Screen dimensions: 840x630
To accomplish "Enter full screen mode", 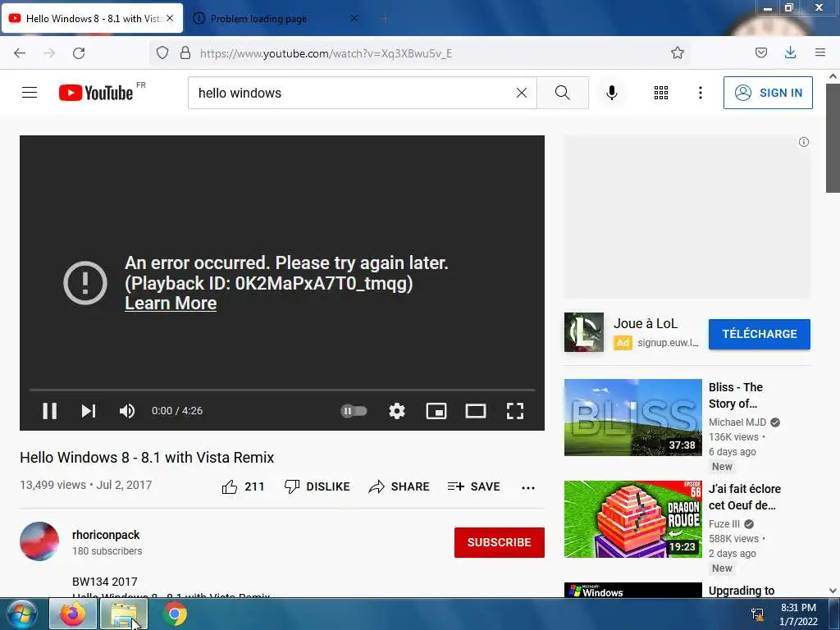I will 515,411.
